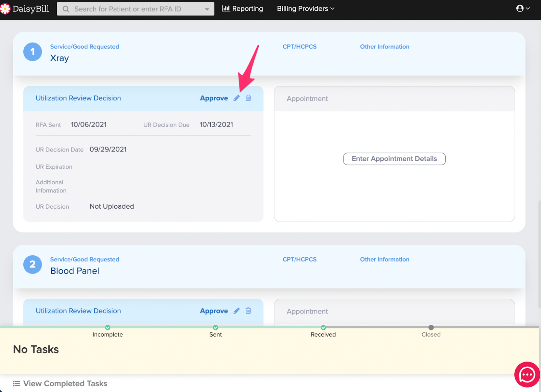Image resolution: width=541 pixels, height=392 pixels.
Task: Open View Completed Tasks
Action: 65,384
